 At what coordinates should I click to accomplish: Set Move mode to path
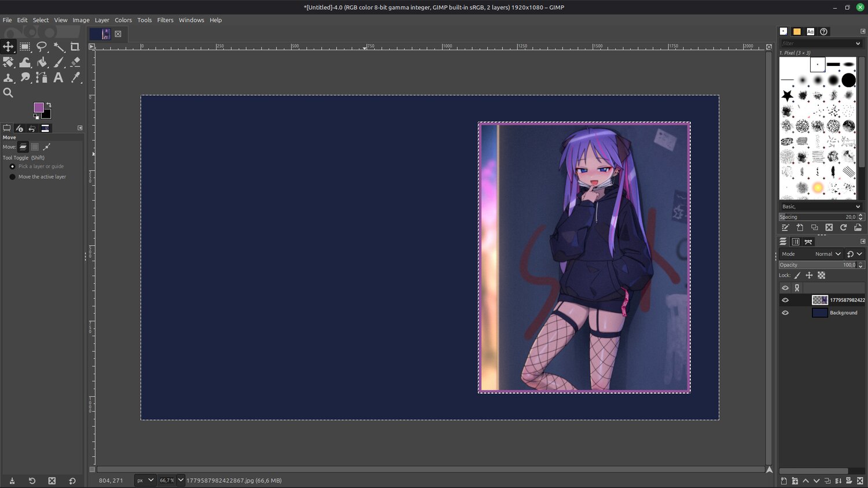pos(47,147)
